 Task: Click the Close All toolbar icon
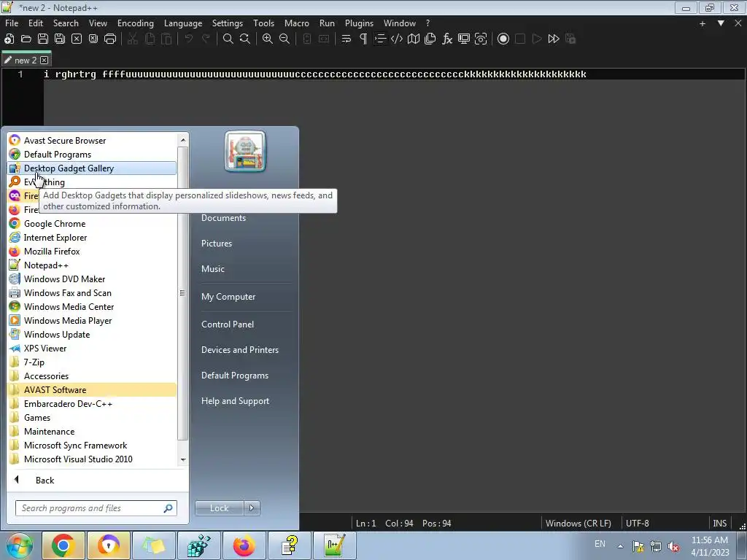[x=93, y=39]
